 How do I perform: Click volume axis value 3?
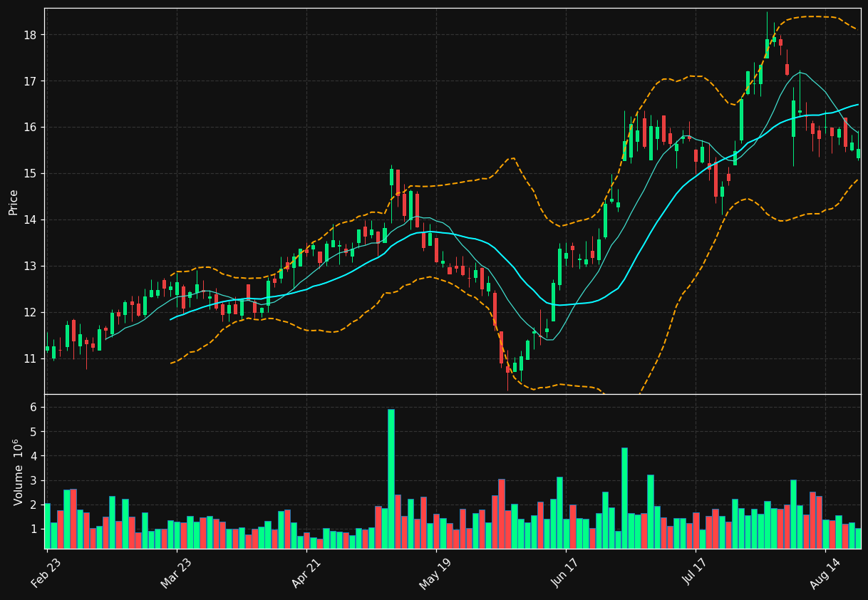34,480
